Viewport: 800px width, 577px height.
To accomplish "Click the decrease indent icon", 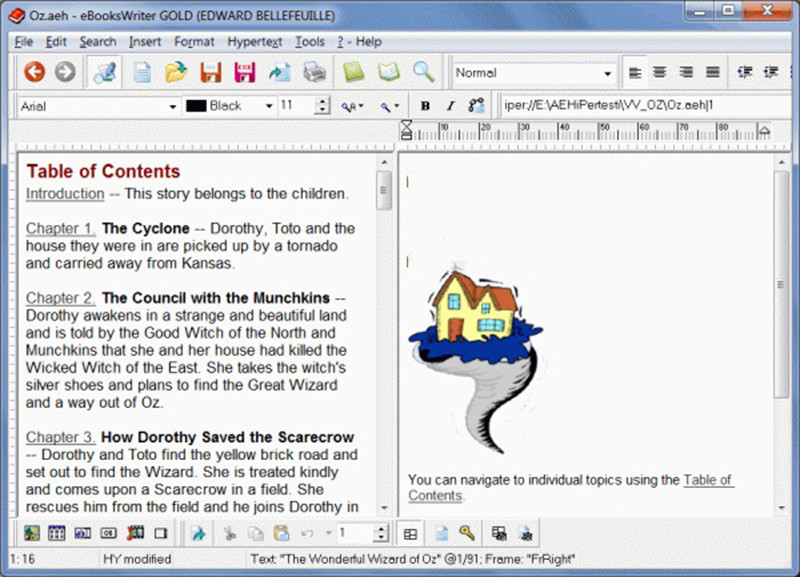I will tap(745, 72).
